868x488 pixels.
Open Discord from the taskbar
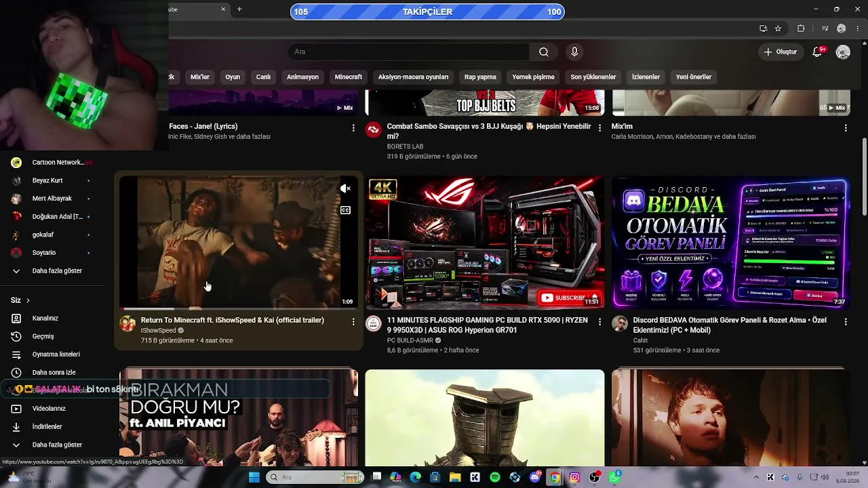point(535,477)
